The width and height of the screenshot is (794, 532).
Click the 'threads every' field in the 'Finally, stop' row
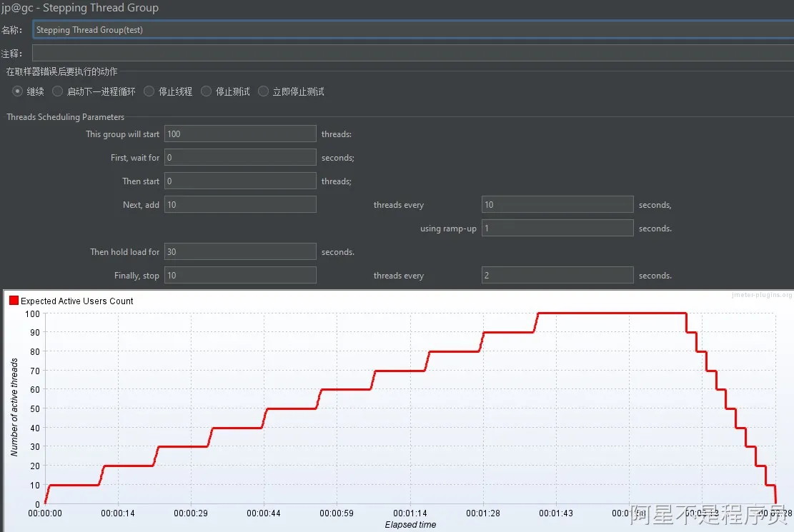[x=557, y=276]
